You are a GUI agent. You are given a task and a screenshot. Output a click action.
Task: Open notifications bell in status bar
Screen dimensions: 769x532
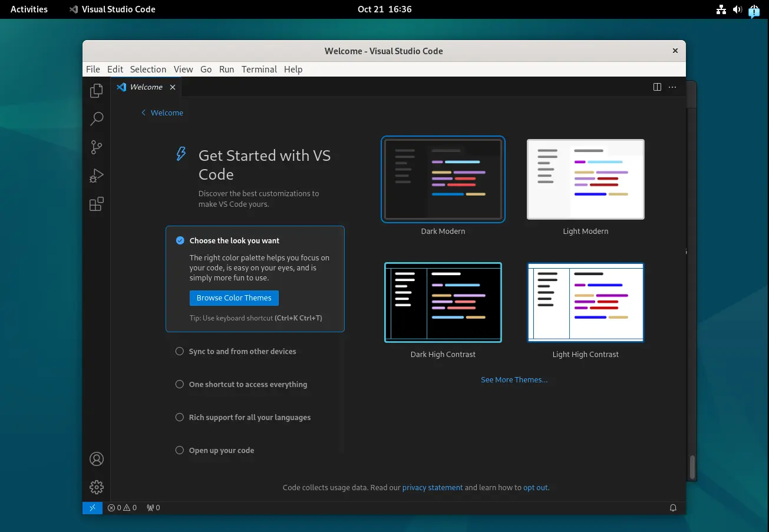(673, 507)
